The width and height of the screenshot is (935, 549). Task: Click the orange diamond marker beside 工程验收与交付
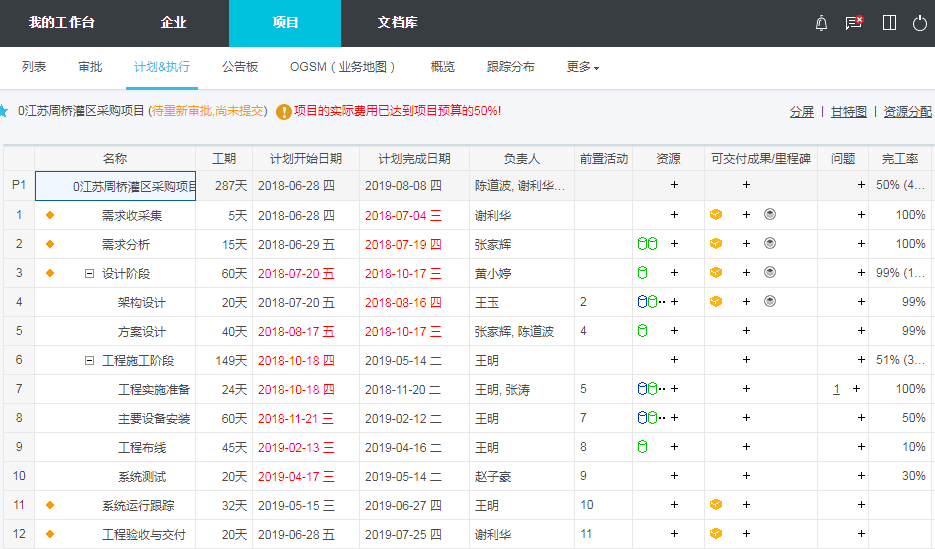tap(50, 534)
